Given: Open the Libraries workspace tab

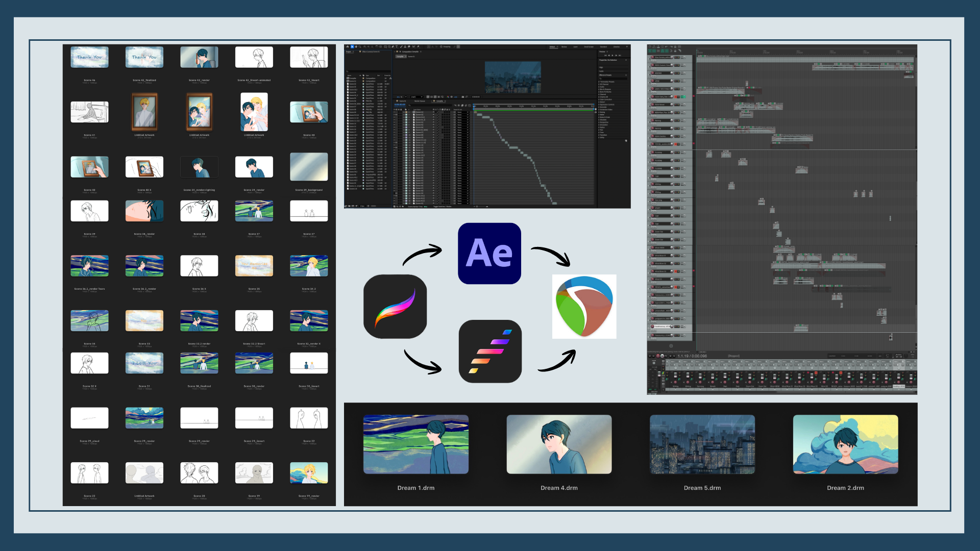Looking at the screenshot, I should (617, 47).
